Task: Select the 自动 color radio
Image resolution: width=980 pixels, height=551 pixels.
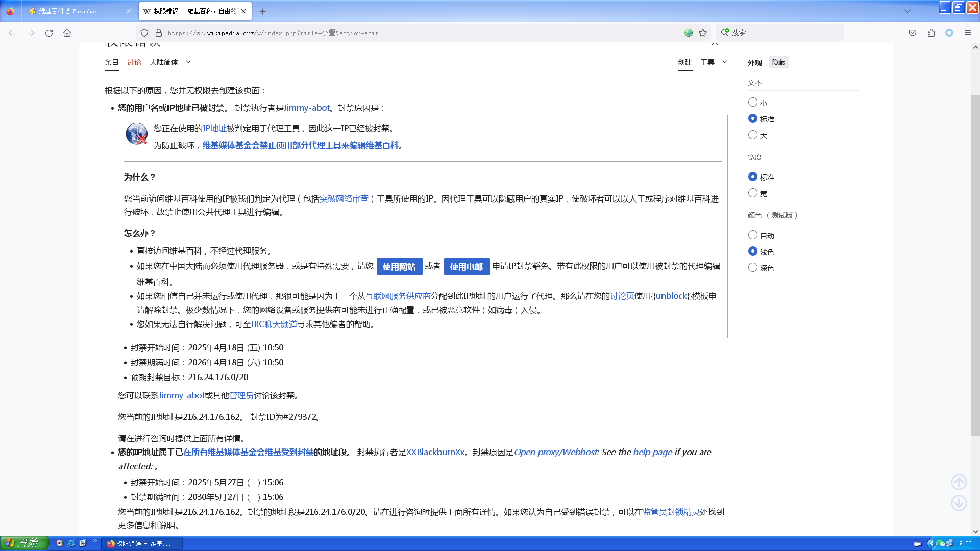Action: [752, 235]
